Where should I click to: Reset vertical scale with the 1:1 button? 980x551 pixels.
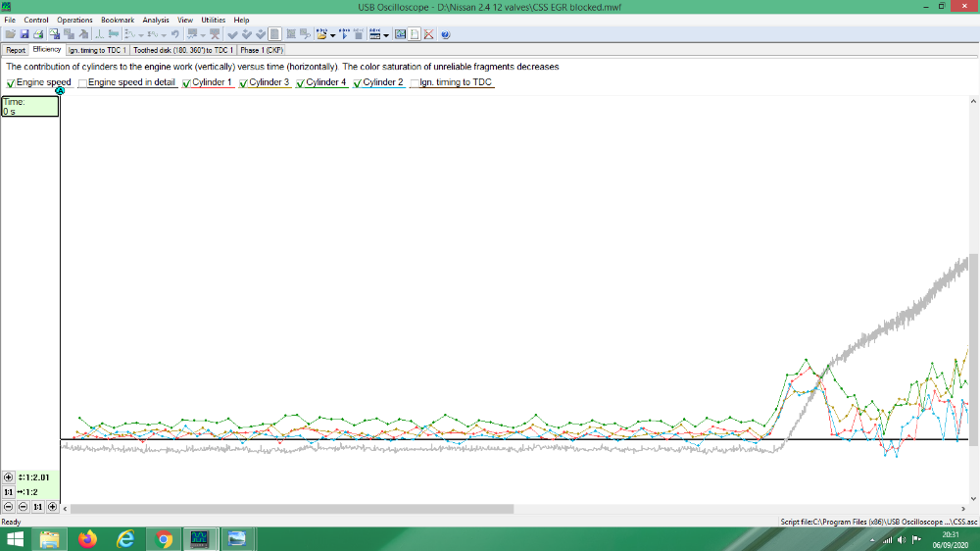pos(9,492)
